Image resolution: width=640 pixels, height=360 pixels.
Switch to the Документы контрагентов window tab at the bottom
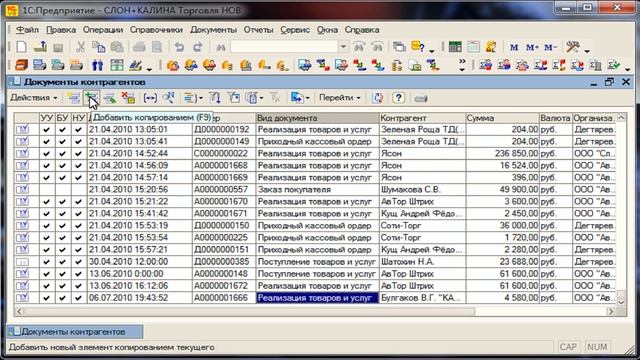(75, 332)
